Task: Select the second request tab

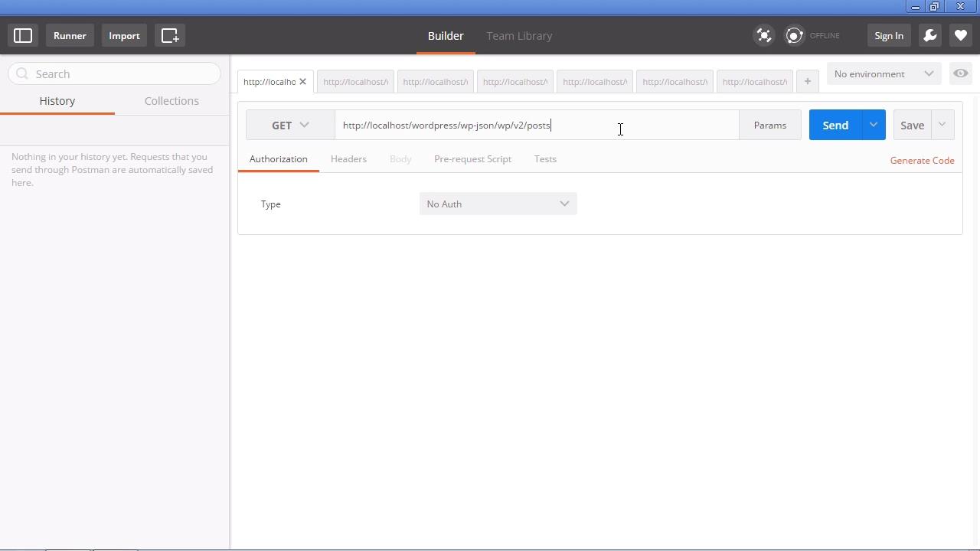Action: (355, 82)
